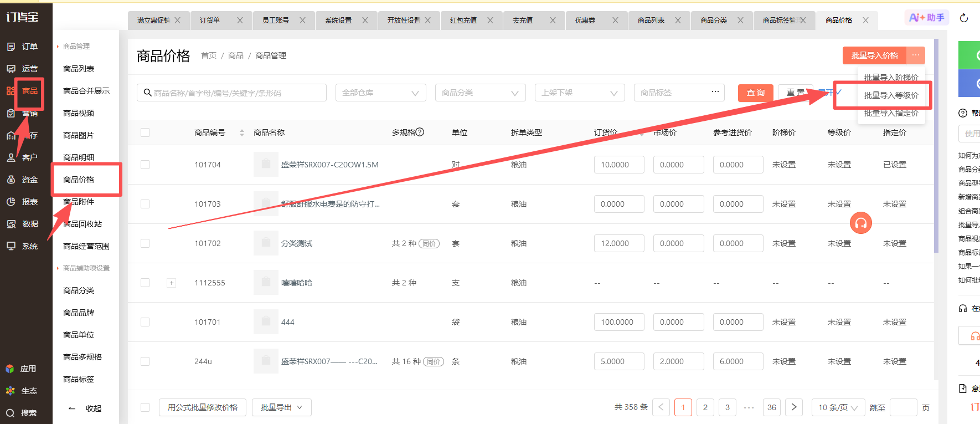Open the 报表 section in the sidebar
Screen dimensions: 980x424
click(22, 202)
